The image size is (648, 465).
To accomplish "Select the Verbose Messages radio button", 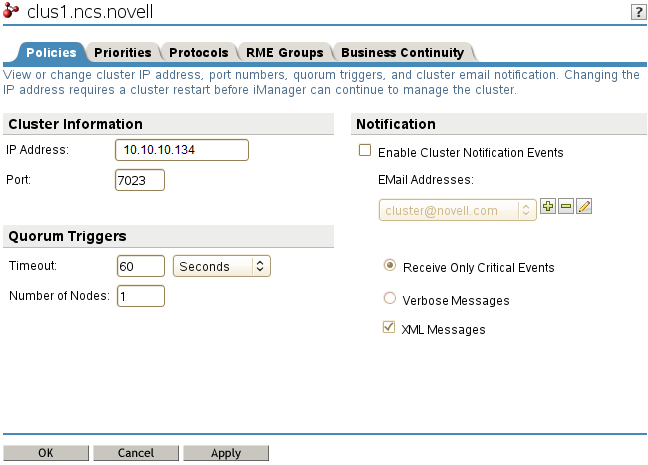I will point(390,298).
